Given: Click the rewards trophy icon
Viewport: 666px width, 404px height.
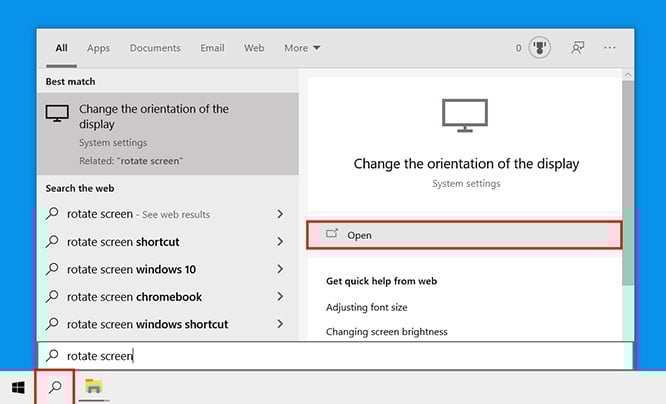Looking at the screenshot, I should [538, 48].
